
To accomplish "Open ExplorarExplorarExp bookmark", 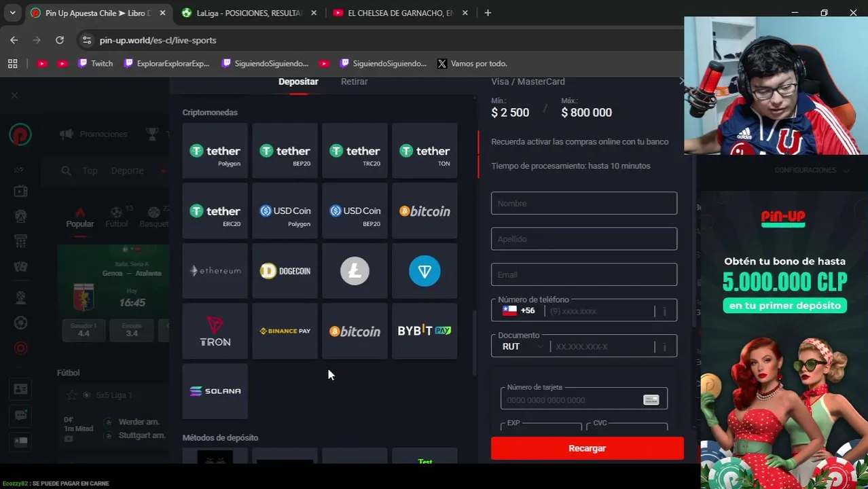I will (x=166, y=63).
